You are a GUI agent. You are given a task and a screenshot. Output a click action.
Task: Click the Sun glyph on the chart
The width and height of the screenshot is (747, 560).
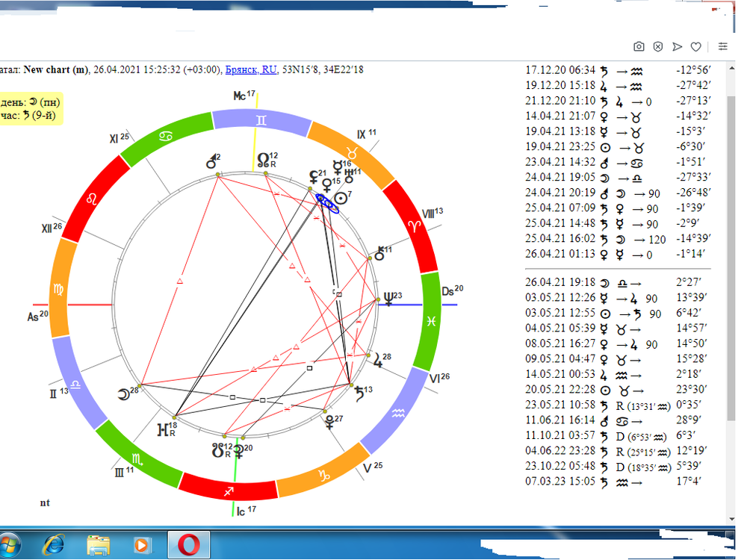click(x=340, y=198)
